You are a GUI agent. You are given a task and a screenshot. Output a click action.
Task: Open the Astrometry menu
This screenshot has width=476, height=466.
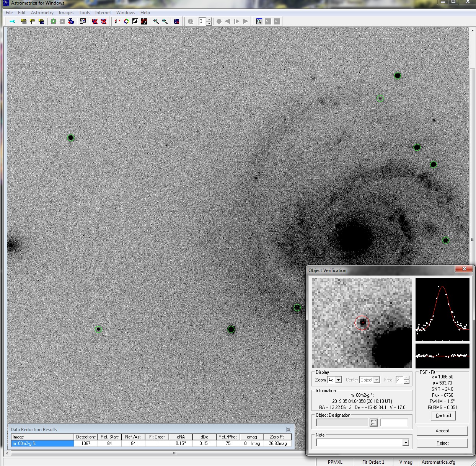pyautogui.click(x=42, y=13)
